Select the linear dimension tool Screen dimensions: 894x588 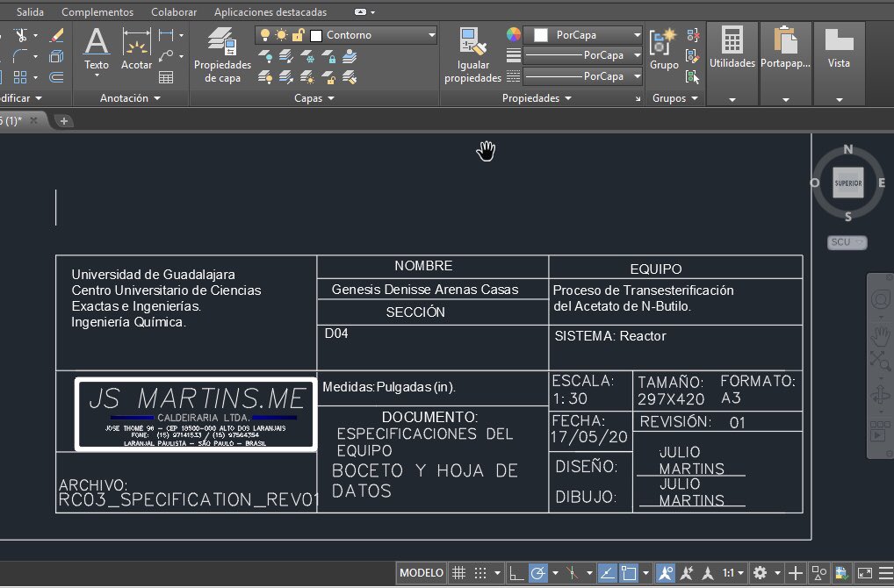point(166,35)
